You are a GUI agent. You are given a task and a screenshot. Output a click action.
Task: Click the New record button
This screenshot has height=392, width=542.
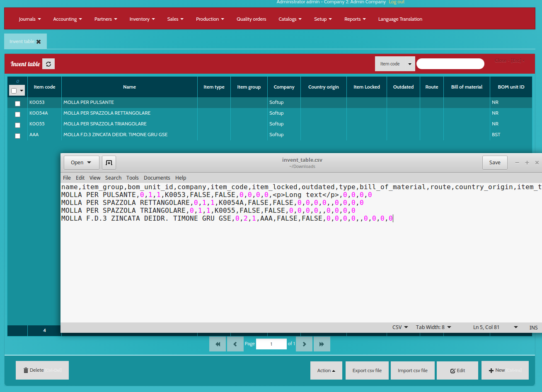(x=505, y=370)
